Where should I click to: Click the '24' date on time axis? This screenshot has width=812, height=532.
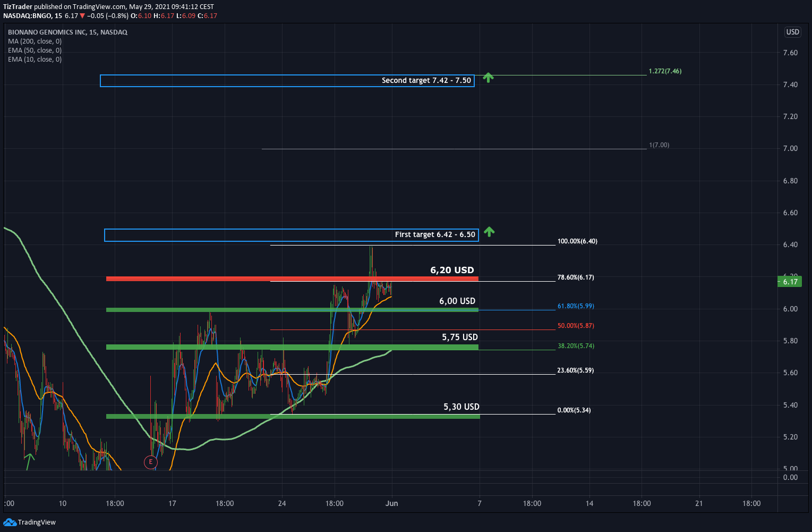[x=282, y=503]
